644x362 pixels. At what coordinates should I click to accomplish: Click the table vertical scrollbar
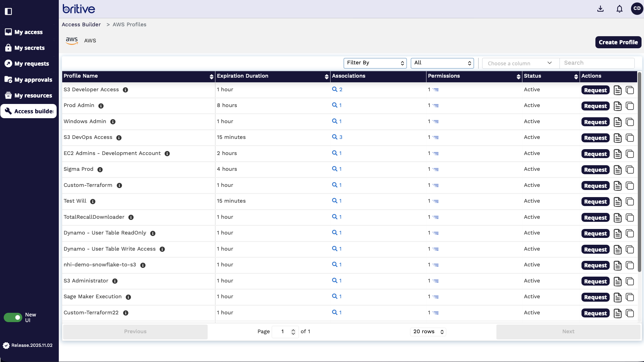point(639,172)
